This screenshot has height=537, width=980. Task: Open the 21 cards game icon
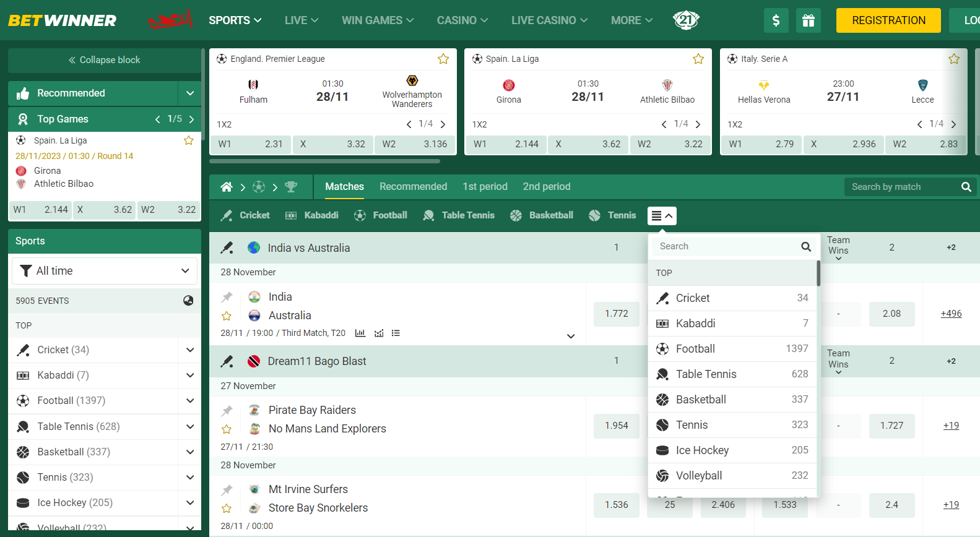tap(686, 20)
